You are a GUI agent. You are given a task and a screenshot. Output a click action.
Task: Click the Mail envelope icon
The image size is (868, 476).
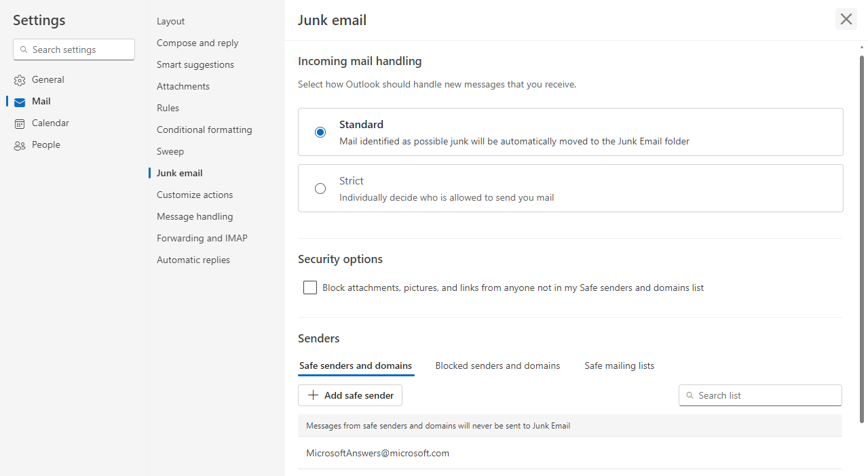20,102
